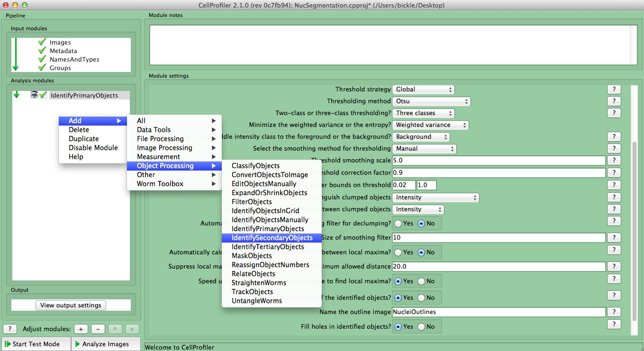Select the Metadata input module name
Image resolution: width=644 pixels, height=351 pixels.
[63, 51]
